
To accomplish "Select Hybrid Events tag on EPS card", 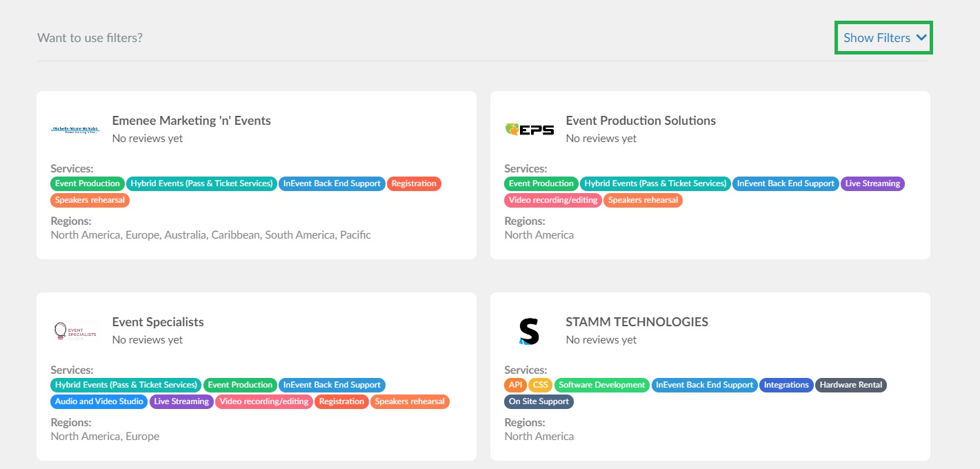I will 656,183.
